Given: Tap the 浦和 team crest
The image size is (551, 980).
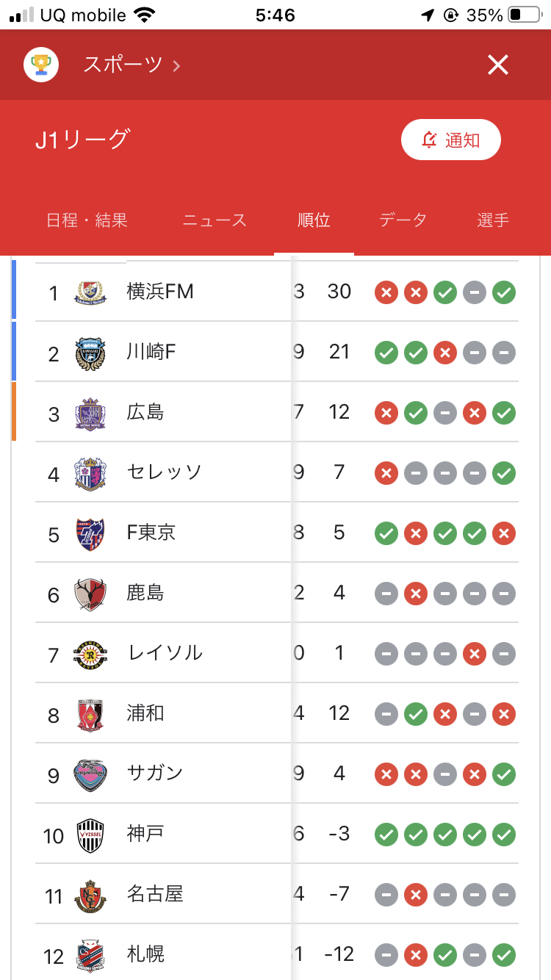Looking at the screenshot, I should coord(90,715).
